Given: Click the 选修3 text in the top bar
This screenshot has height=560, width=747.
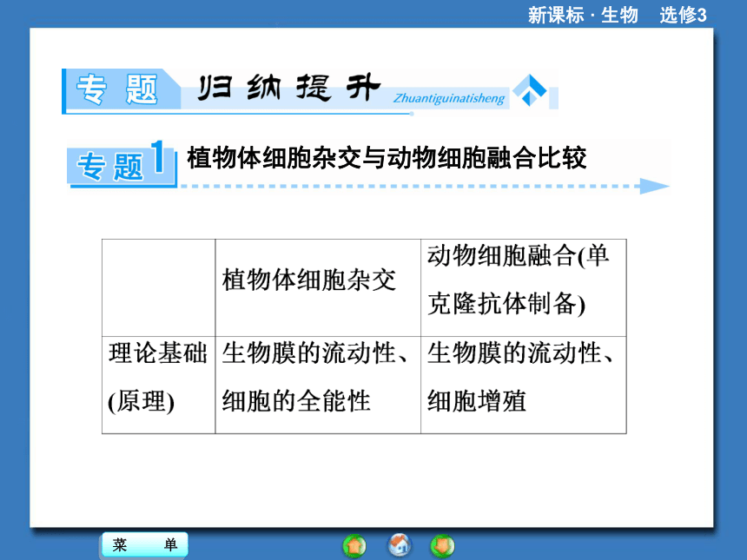Looking at the screenshot, I should [x=683, y=15].
